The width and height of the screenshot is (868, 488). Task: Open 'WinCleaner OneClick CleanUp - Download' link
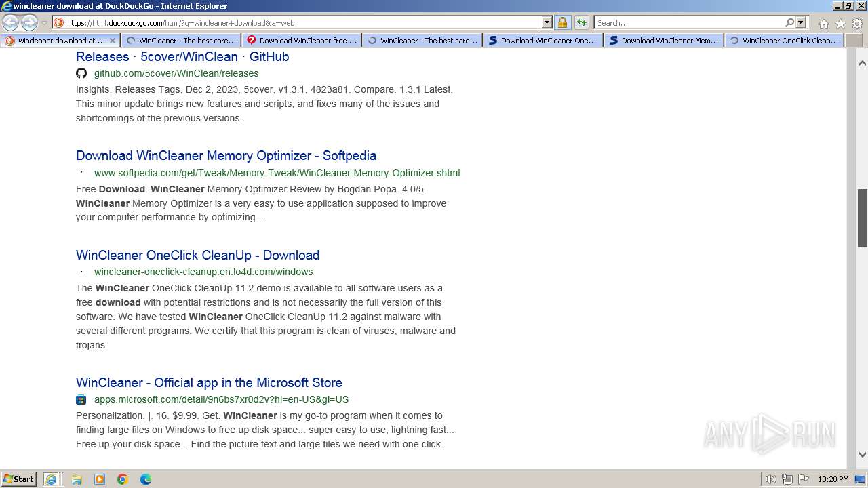point(197,255)
